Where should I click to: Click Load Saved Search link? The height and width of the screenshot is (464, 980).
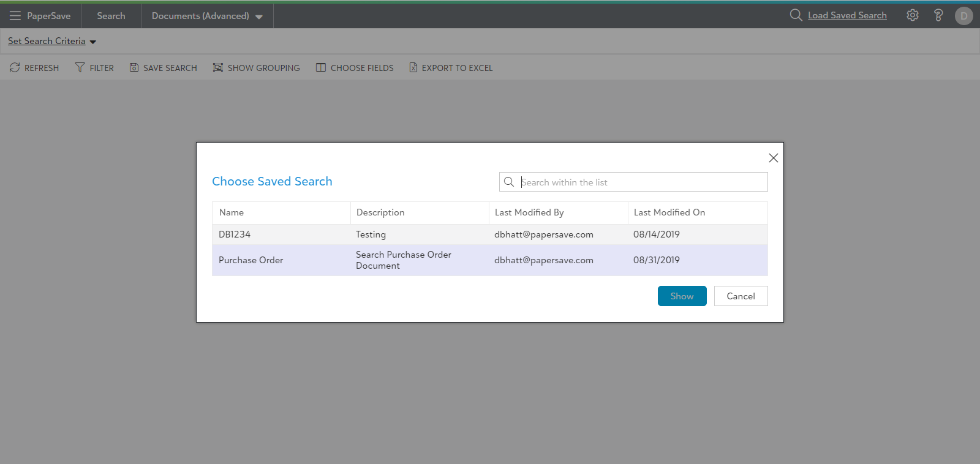(x=846, y=15)
